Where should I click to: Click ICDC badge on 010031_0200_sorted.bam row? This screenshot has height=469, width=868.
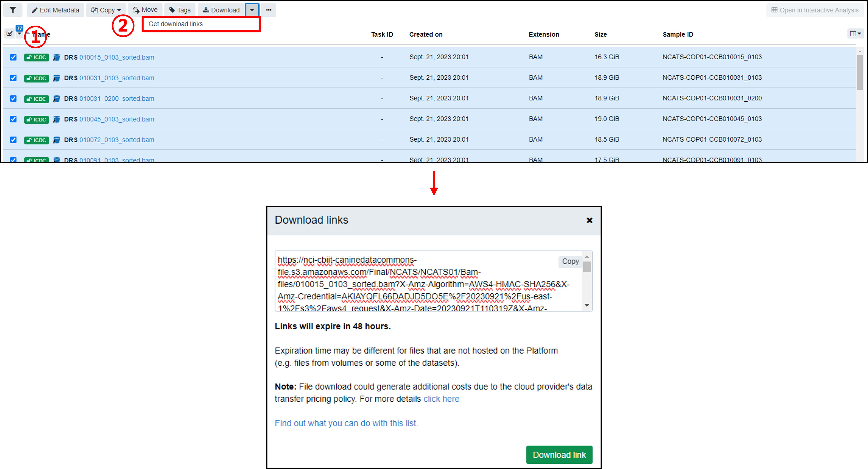click(x=36, y=99)
